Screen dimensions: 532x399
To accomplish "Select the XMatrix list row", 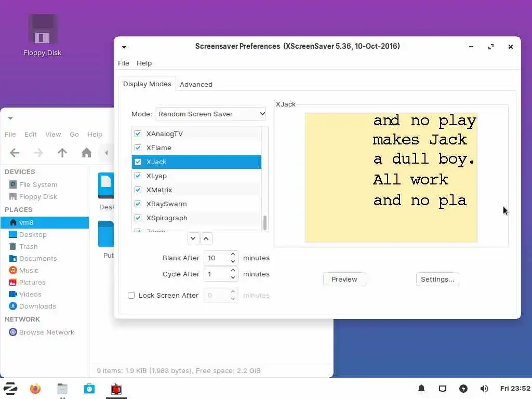I will [196, 190].
